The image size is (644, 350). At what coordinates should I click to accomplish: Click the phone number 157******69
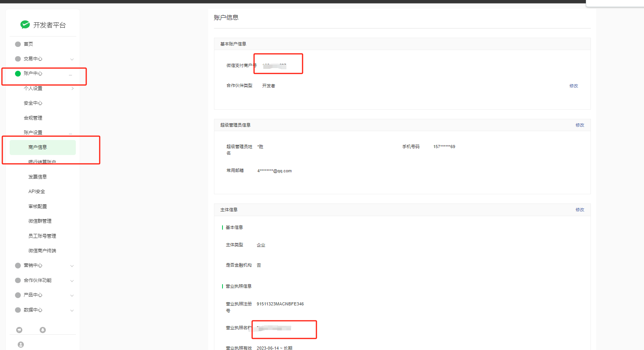pyautogui.click(x=444, y=147)
